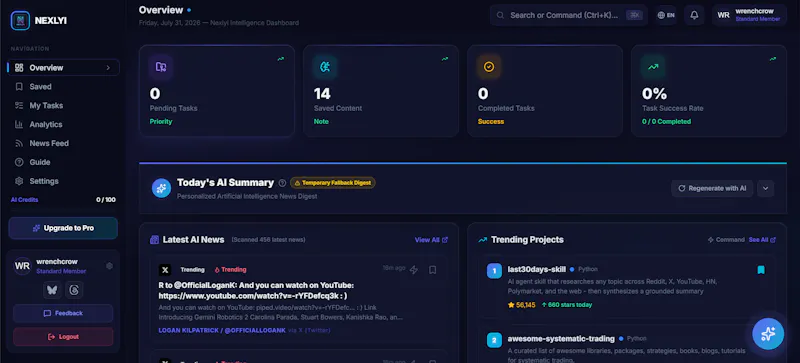Click 'Success' label under Completed Tasks
Screen dimensions: 800x363
tap(491, 122)
